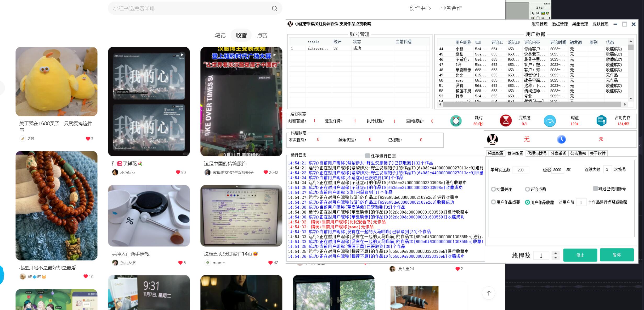Select the 批量关注 radio option

(x=493, y=189)
